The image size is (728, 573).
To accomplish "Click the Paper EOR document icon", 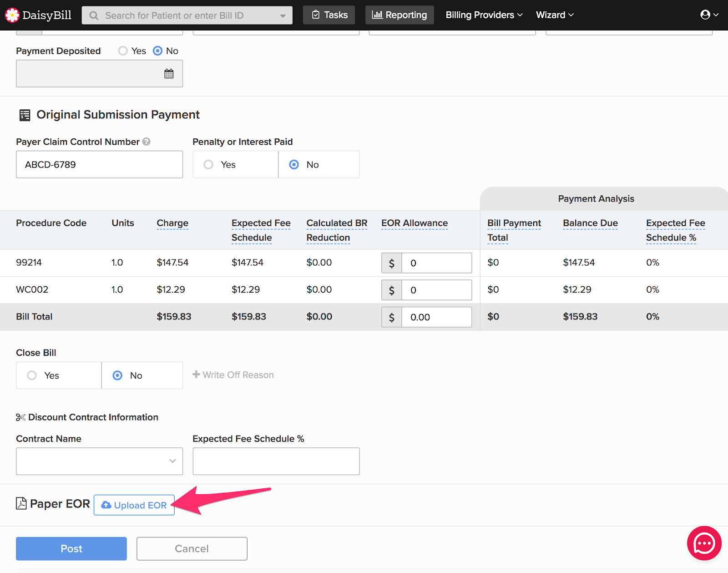I will (x=21, y=503).
